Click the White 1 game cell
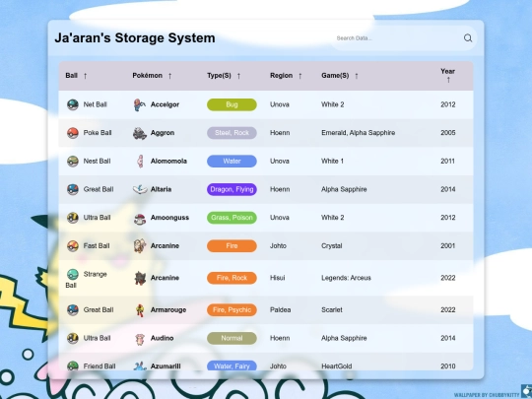Screen dimensions: 532x399 point(333,162)
